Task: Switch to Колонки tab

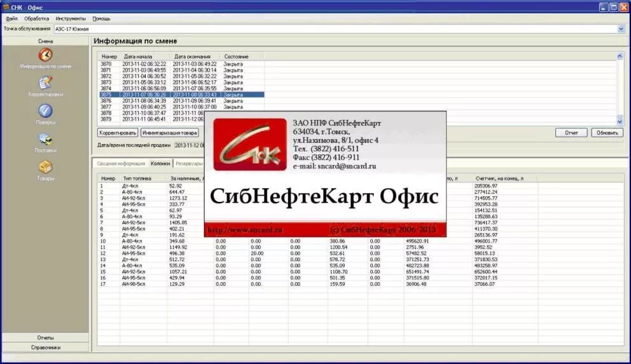Action: [x=160, y=163]
